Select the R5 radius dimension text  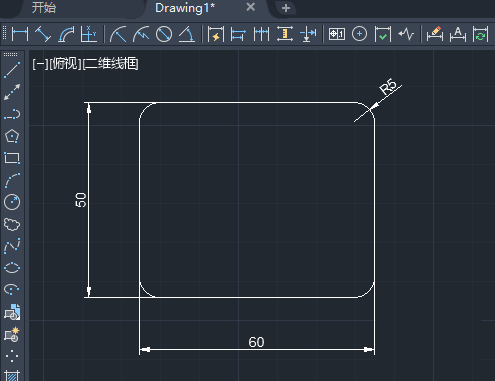tap(389, 87)
